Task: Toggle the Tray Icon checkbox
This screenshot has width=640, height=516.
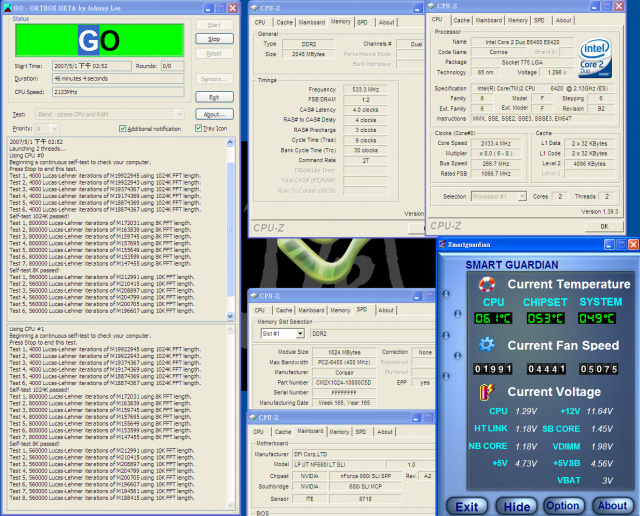Action: click(x=198, y=128)
